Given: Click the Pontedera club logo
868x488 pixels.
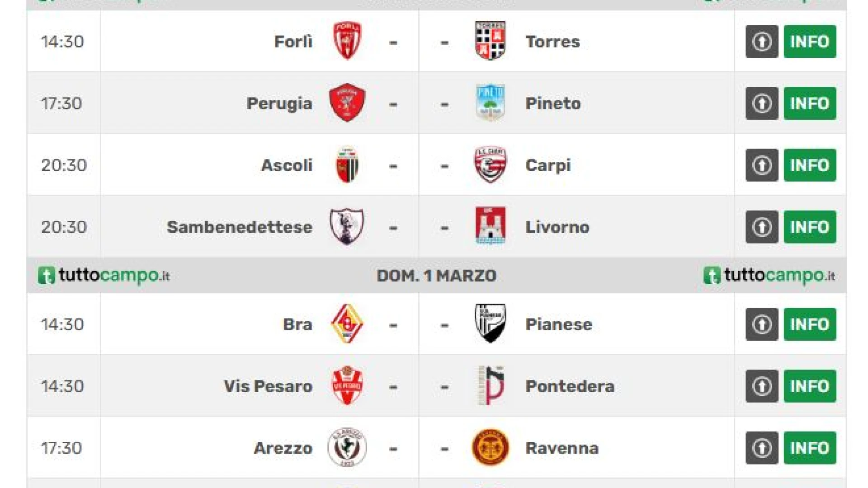Looking at the screenshot, I should click(490, 386).
